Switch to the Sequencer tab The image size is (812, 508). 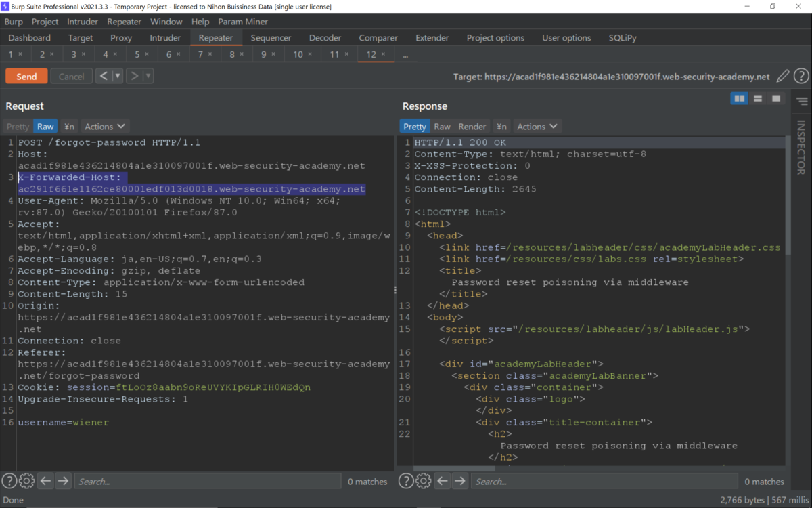(271, 38)
